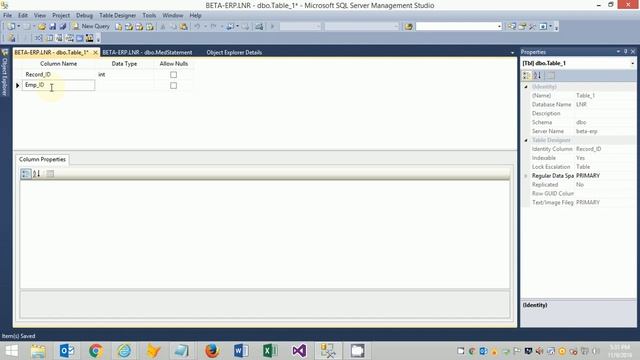Screen dimensions: 640x360
Task: Click the Manage Indexes and Keys icon
Action: point(49,38)
